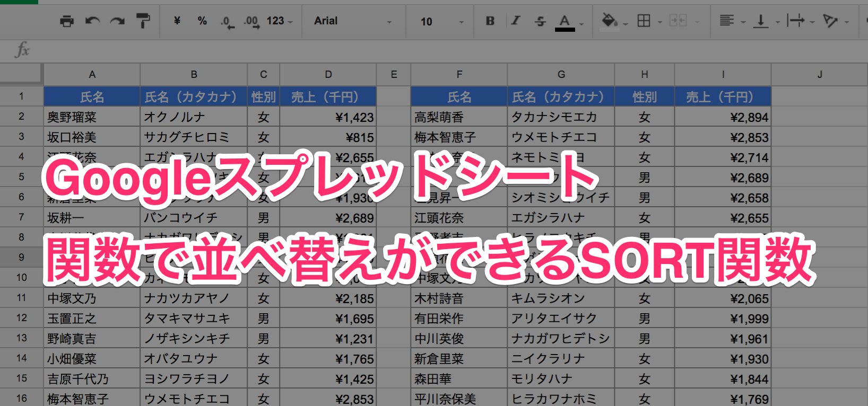This screenshot has height=406, width=868.
Task: Select row 12 header
Action: point(21,318)
